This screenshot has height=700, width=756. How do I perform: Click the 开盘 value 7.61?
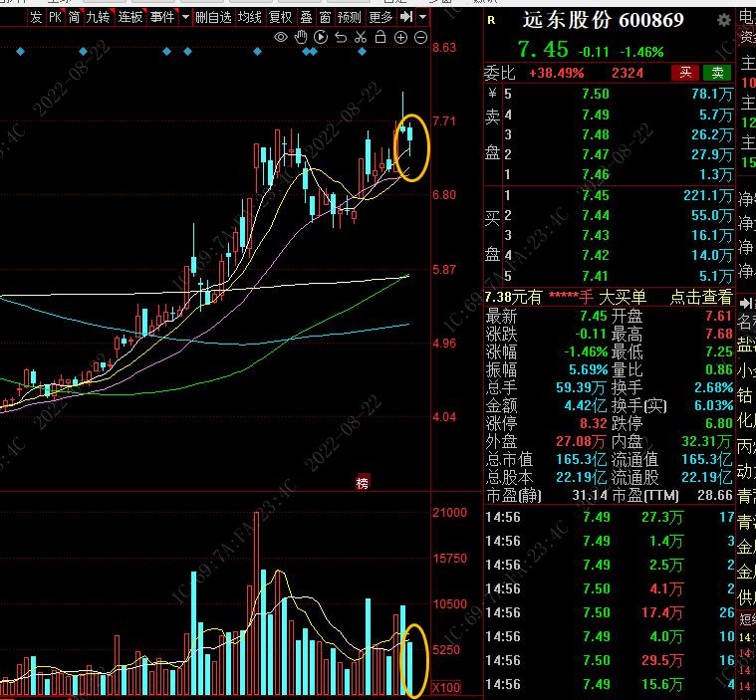[719, 317]
